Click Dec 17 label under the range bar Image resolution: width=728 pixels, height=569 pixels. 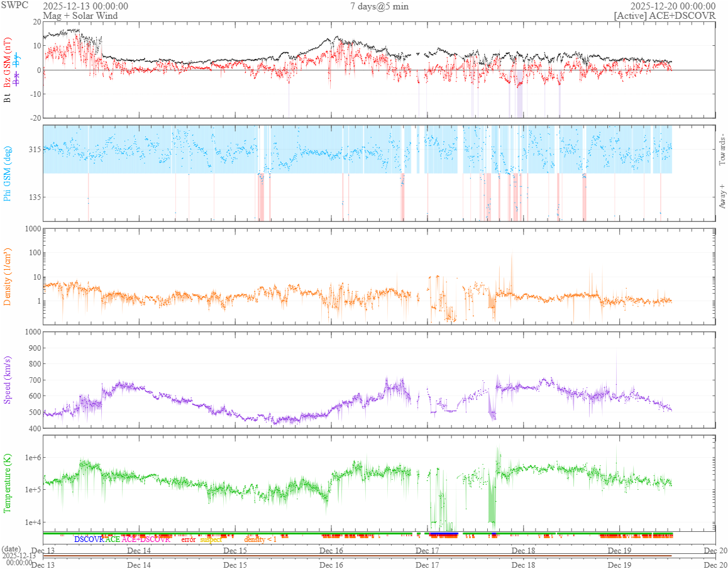coord(427,565)
